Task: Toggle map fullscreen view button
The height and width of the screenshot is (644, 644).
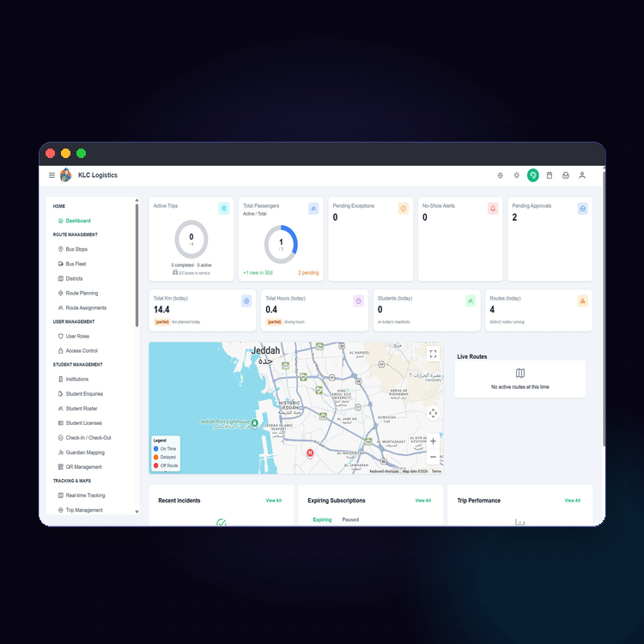Action: click(433, 354)
